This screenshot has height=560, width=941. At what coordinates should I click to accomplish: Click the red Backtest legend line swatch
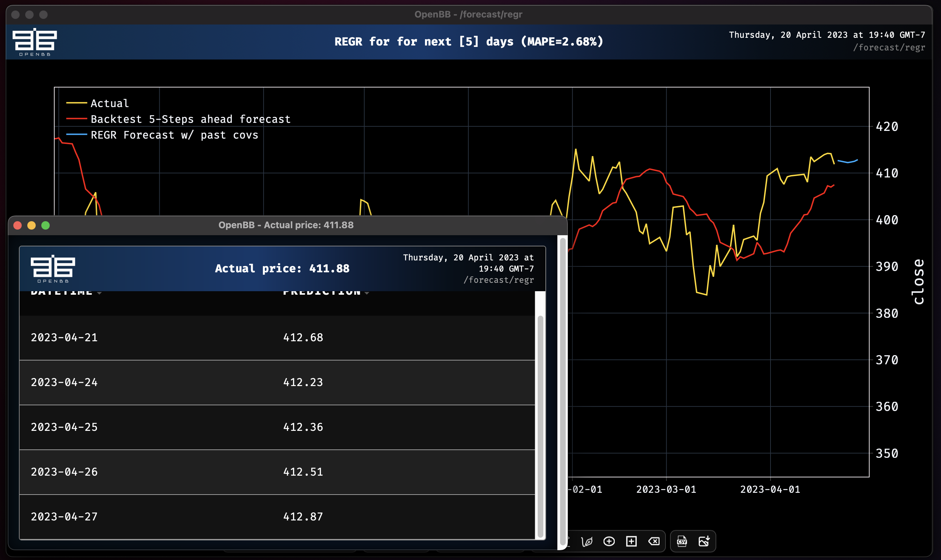77,119
